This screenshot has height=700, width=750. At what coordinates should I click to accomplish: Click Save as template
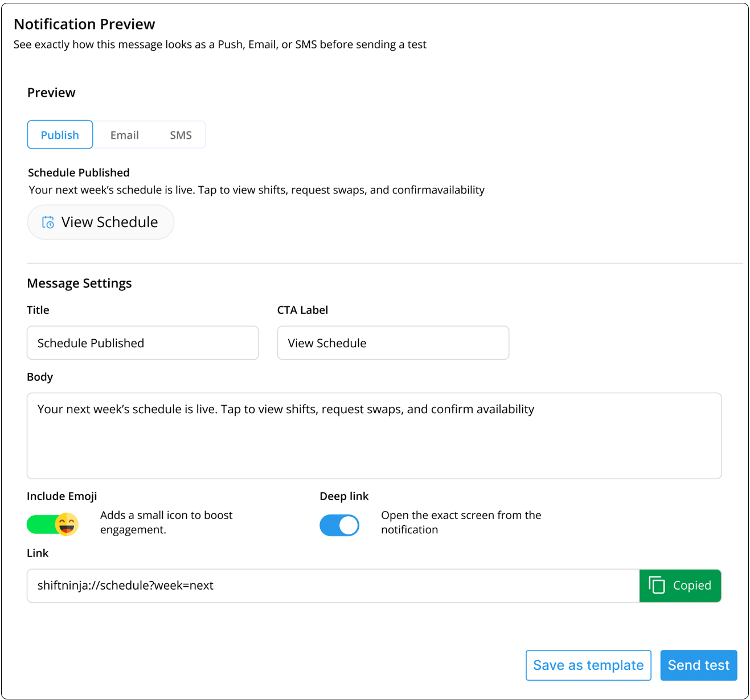pyautogui.click(x=588, y=665)
